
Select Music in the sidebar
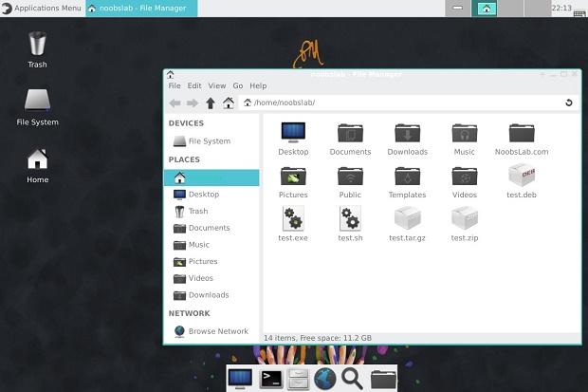211,245
